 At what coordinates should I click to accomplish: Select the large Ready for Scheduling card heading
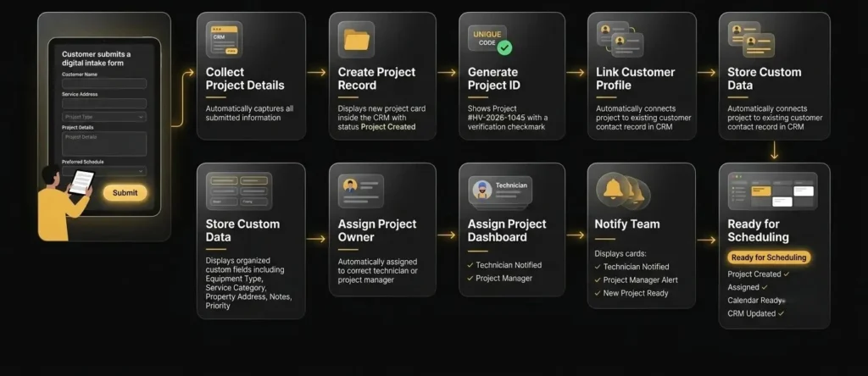pyautogui.click(x=758, y=230)
